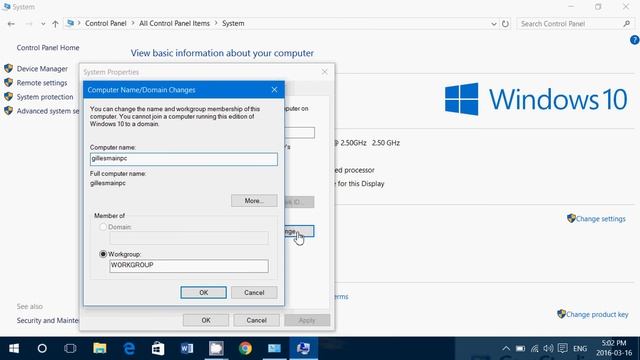This screenshot has height=360, width=640.
Task: Select All Control Panel Items breadcrumb
Action: [x=174, y=23]
